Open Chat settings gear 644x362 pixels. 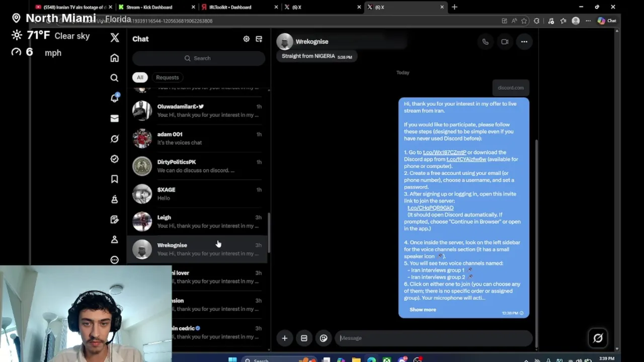click(x=247, y=39)
